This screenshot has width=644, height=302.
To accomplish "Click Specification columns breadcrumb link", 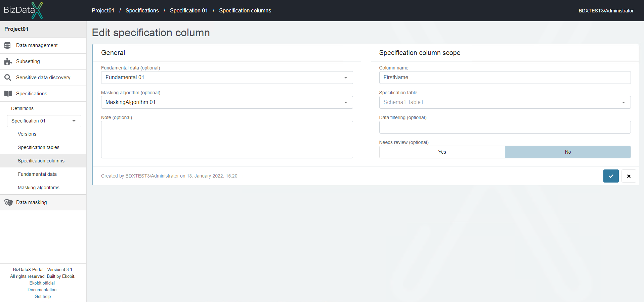I will tap(245, 10).
